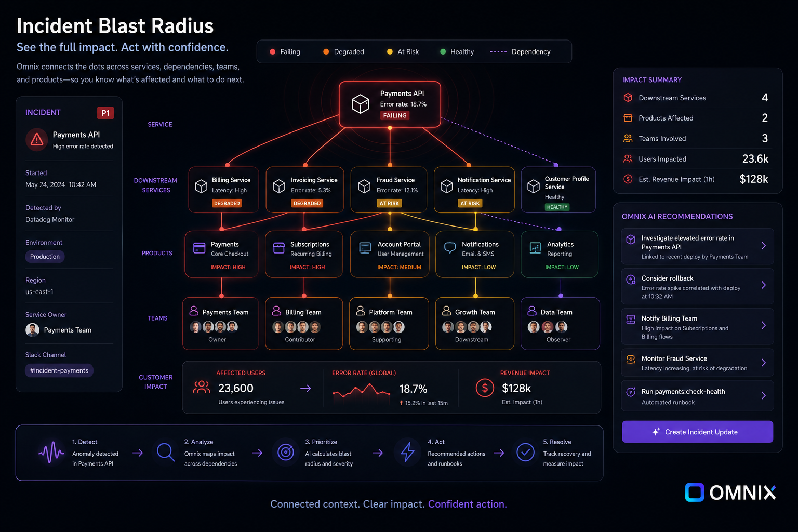The height and width of the screenshot is (532, 798).
Task: Click "15.2% in last 15m" text
Action: pyautogui.click(x=426, y=403)
